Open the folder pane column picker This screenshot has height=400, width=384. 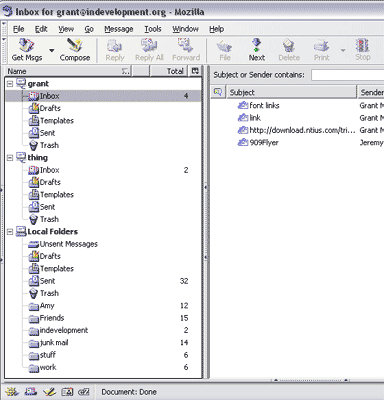[x=195, y=71]
